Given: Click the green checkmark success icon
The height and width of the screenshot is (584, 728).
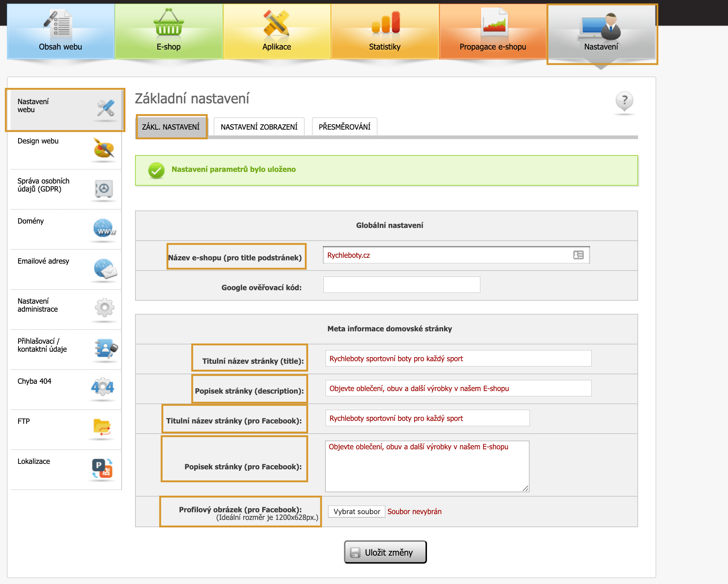Looking at the screenshot, I should point(157,170).
